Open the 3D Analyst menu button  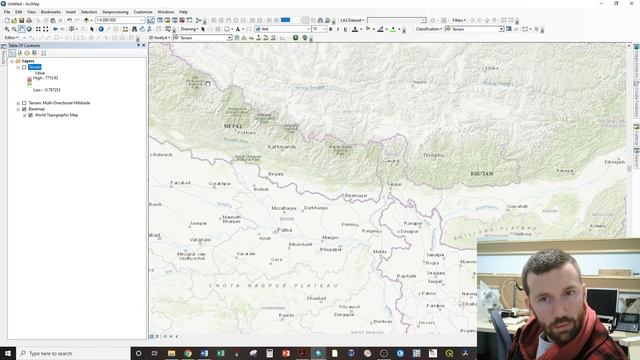click(159, 38)
